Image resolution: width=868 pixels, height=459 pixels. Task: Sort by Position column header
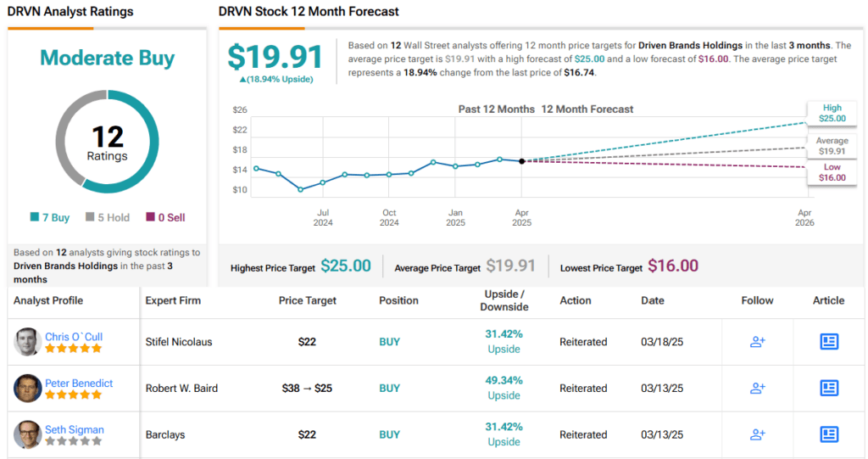pos(398,300)
